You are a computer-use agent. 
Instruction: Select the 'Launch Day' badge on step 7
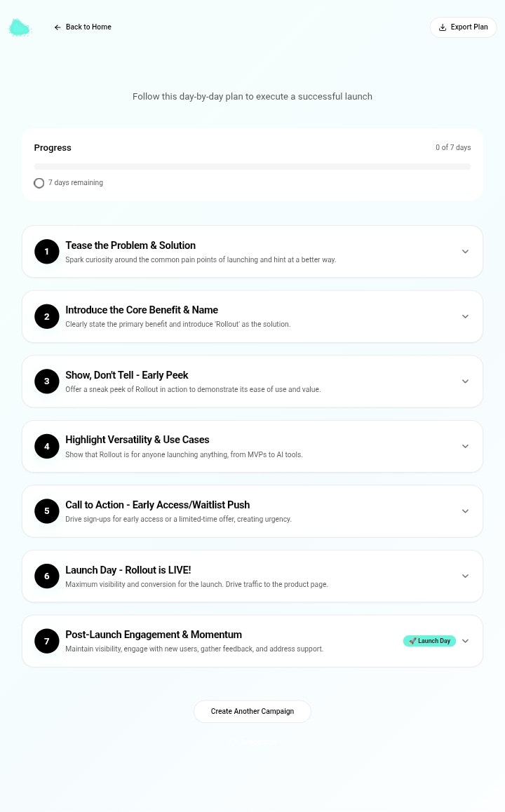click(429, 640)
